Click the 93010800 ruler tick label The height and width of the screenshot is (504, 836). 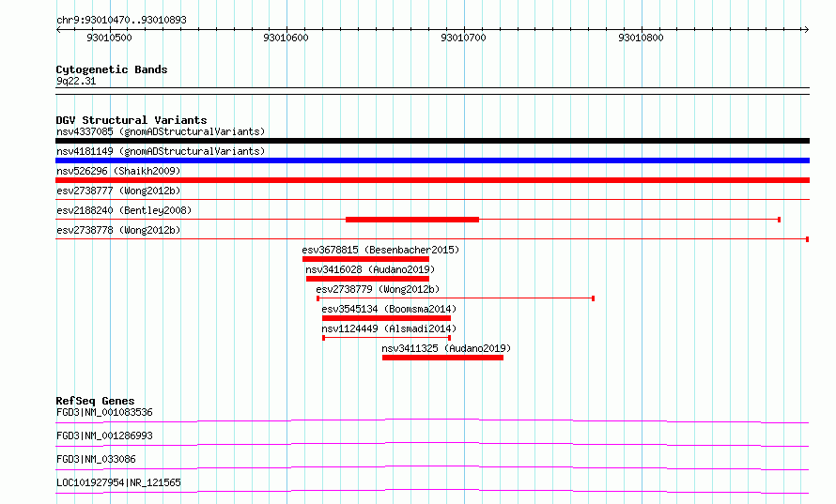pos(641,38)
